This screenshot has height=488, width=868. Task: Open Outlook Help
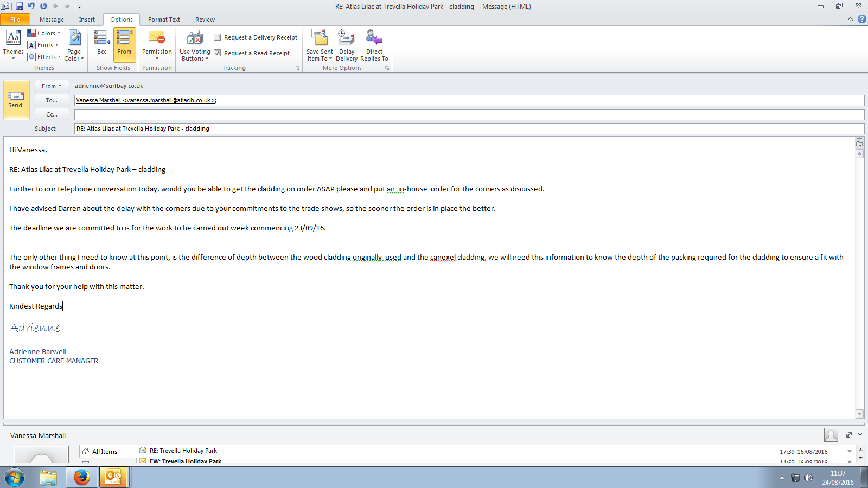[x=861, y=19]
